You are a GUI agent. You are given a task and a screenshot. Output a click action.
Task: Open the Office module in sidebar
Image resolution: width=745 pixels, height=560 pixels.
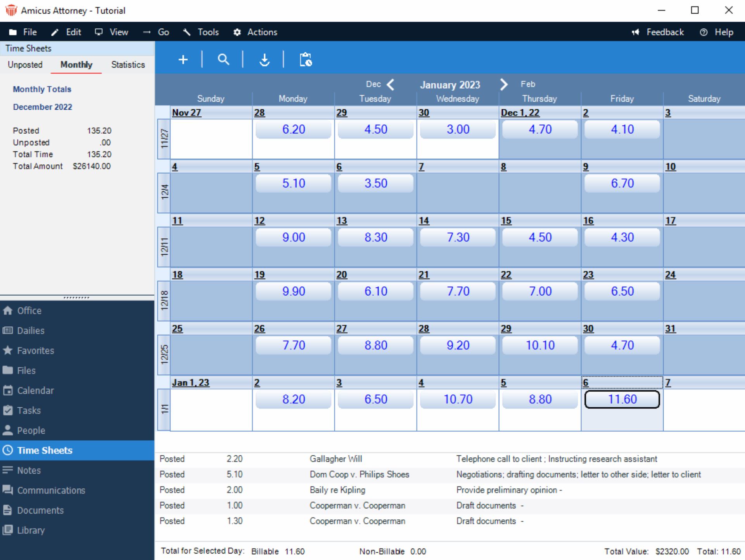[77, 310]
